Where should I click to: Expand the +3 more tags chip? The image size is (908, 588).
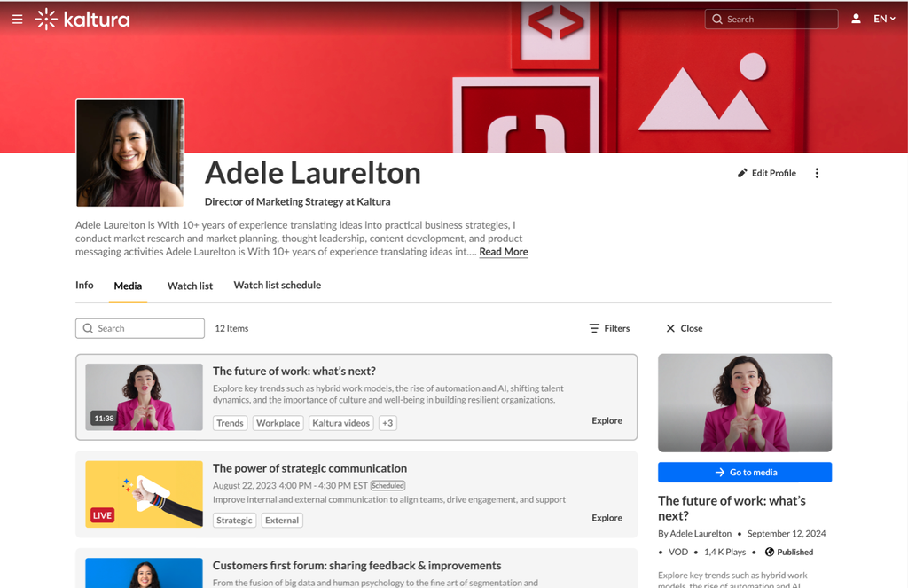[x=388, y=423]
